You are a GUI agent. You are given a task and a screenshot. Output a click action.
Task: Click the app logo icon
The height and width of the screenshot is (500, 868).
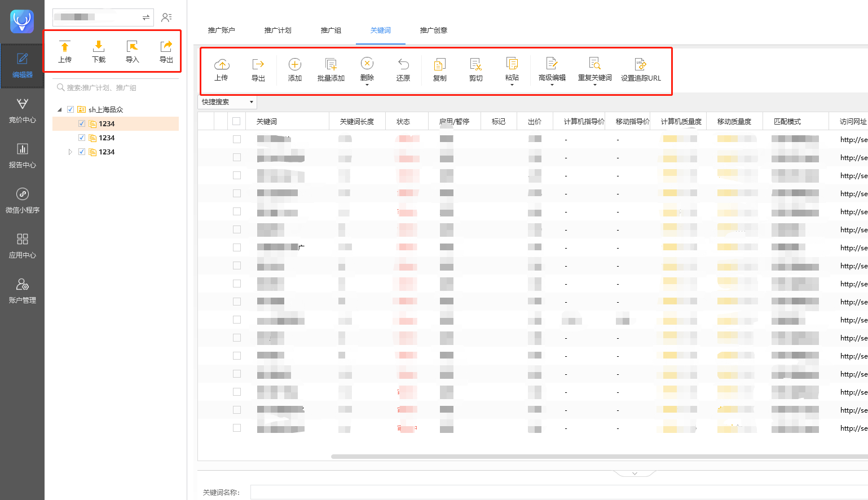point(22,21)
